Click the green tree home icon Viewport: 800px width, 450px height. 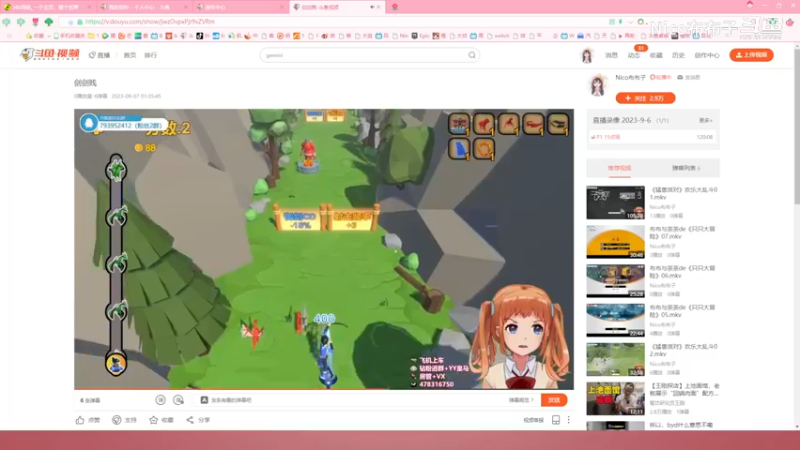[49, 22]
